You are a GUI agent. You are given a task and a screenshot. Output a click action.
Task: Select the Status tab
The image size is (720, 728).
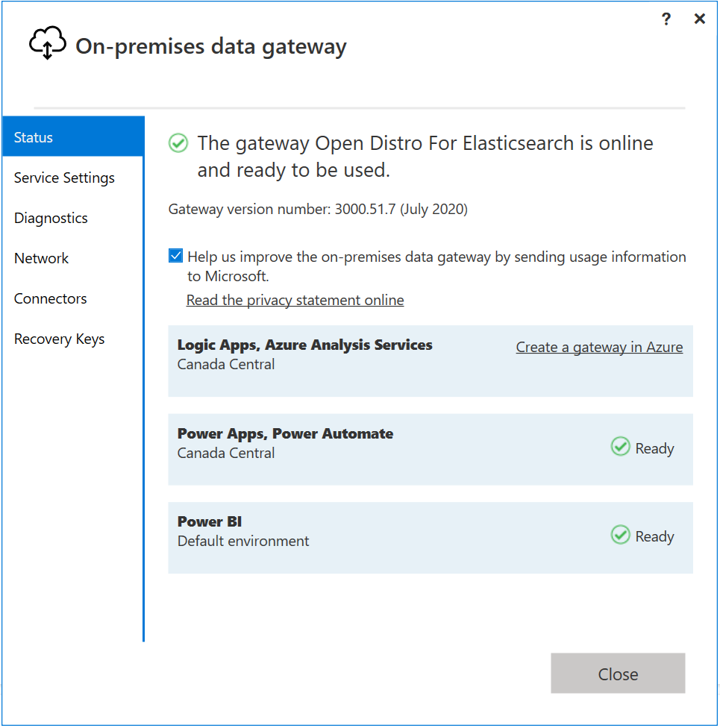click(x=73, y=136)
